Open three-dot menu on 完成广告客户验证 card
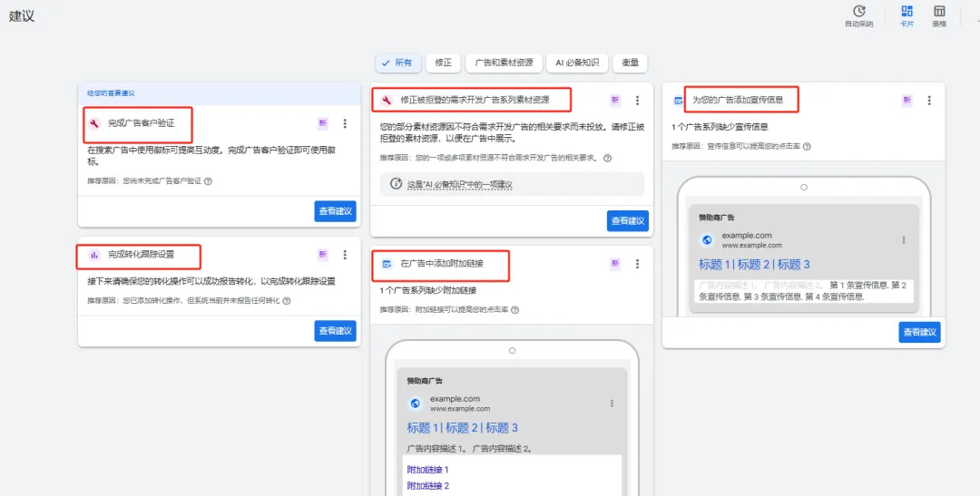This screenshot has height=496, width=980. pyautogui.click(x=345, y=123)
